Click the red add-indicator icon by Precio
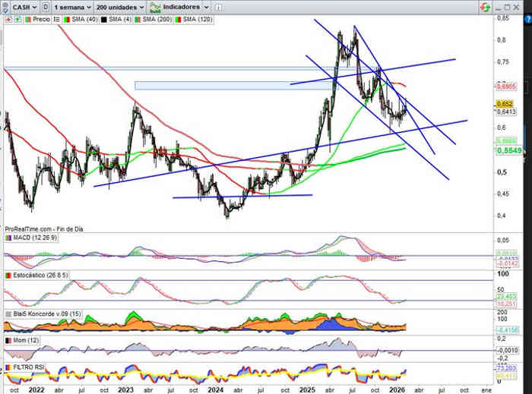Image resolution: width=532 pixels, height=394 pixels. tap(8, 19)
